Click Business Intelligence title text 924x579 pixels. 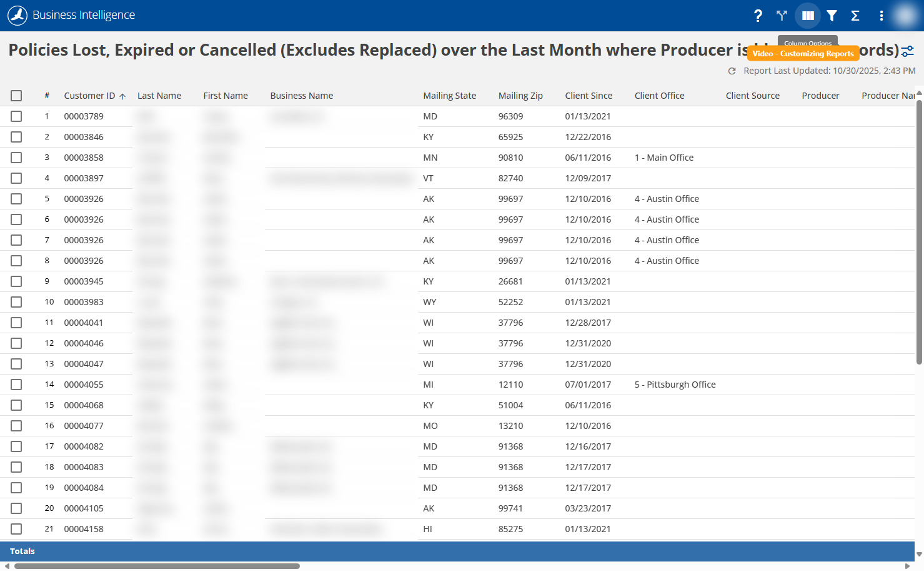click(84, 15)
